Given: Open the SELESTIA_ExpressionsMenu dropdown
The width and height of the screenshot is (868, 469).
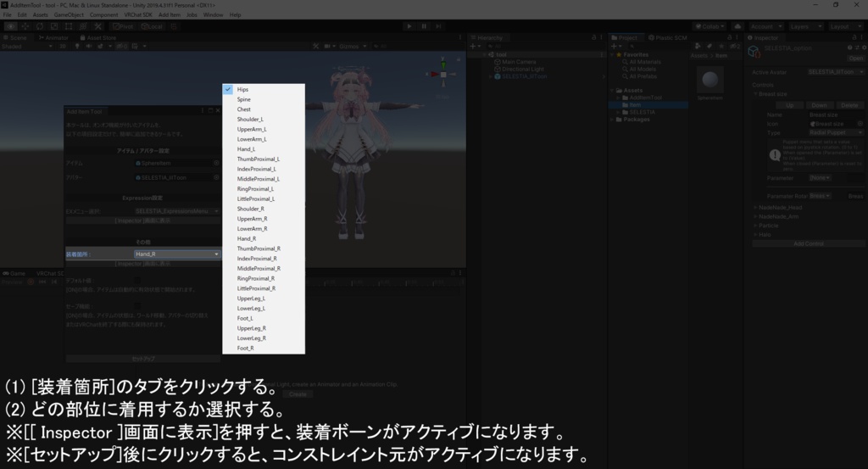Looking at the screenshot, I should (177, 211).
